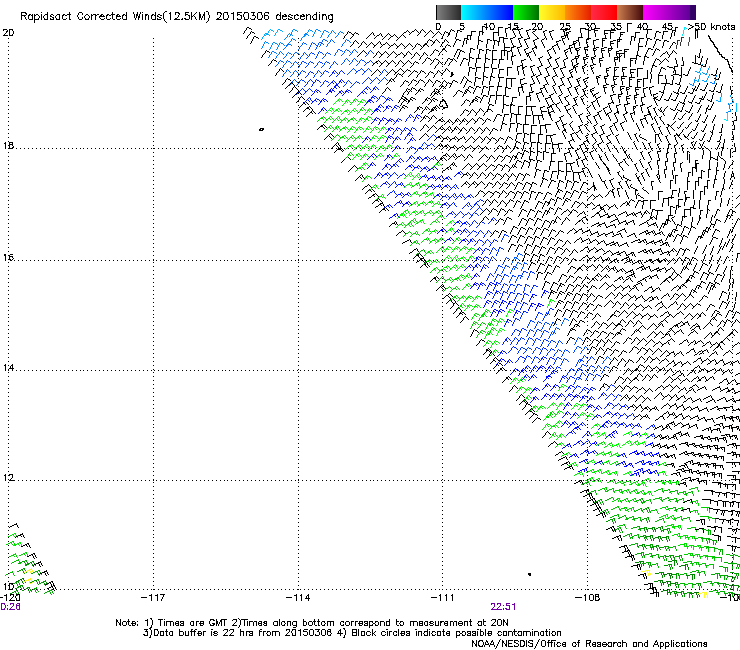Click the small black dot near the 10N gridline
The image size is (740, 650).
tap(530, 574)
